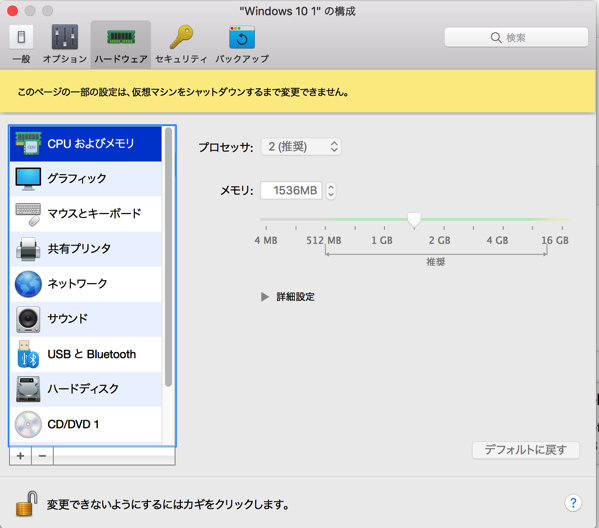The width and height of the screenshot is (599, 528).
Task: Select the USB と Bluetooth icon
Action: [28, 354]
